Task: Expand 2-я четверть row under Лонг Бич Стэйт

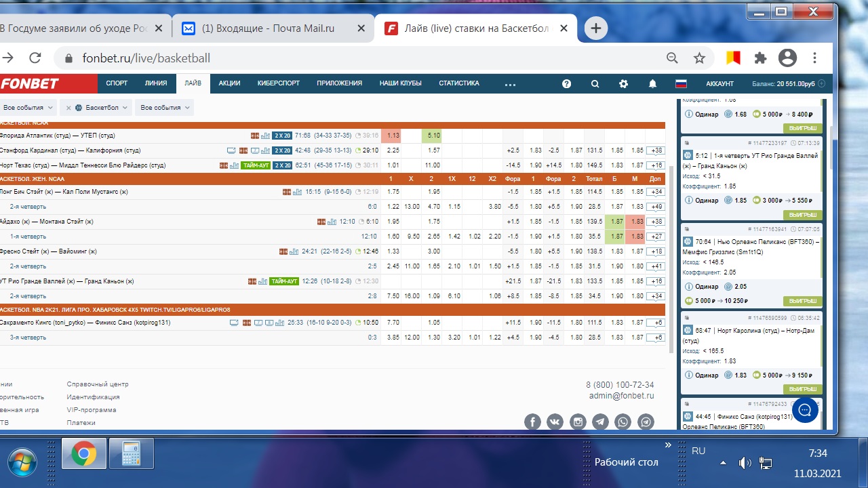Action: [x=28, y=207]
